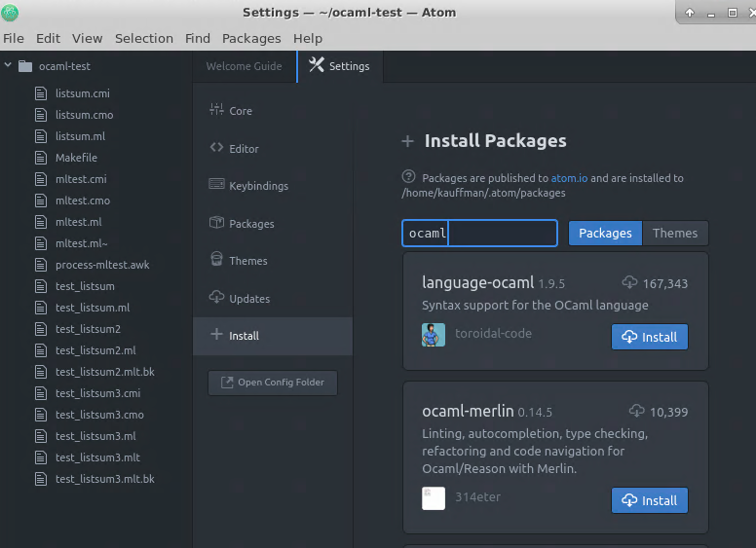Screen dimensions: 756x548
Task: Click the 314eter author avatar
Action: (x=434, y=498)
